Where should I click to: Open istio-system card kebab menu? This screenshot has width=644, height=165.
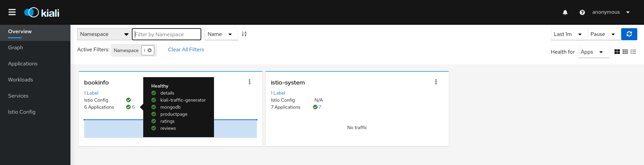(436, 82)
